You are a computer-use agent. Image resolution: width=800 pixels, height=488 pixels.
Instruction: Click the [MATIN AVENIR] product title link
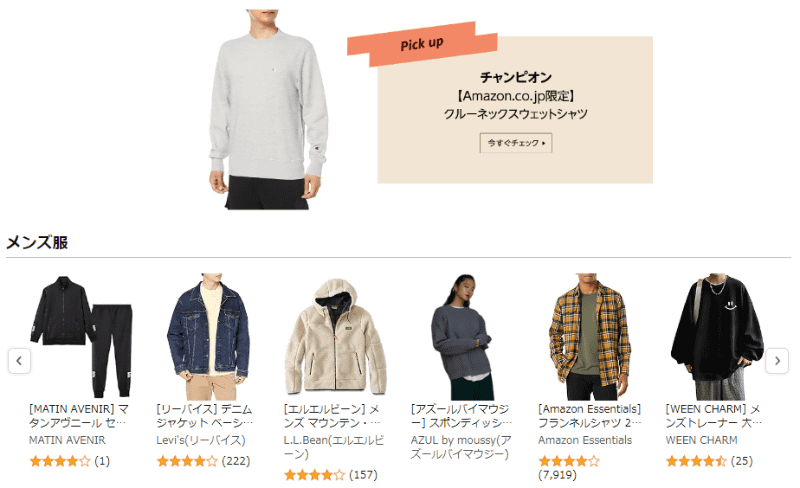pos(79,416)
